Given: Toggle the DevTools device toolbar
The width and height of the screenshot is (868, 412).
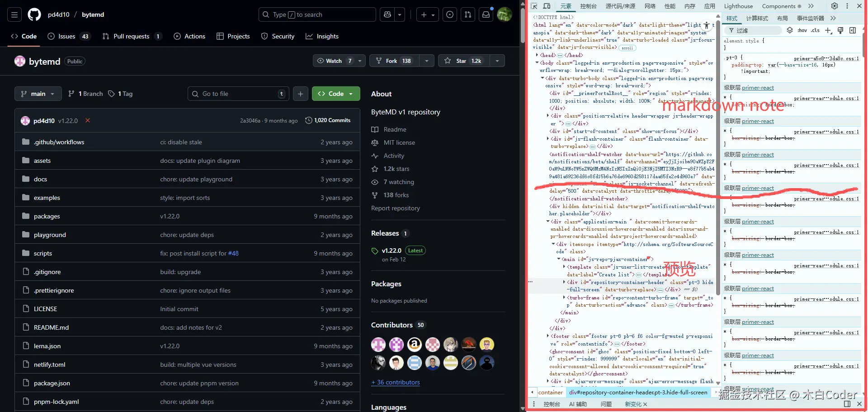Looking at the screenshot, I should [x=547, y=6].
